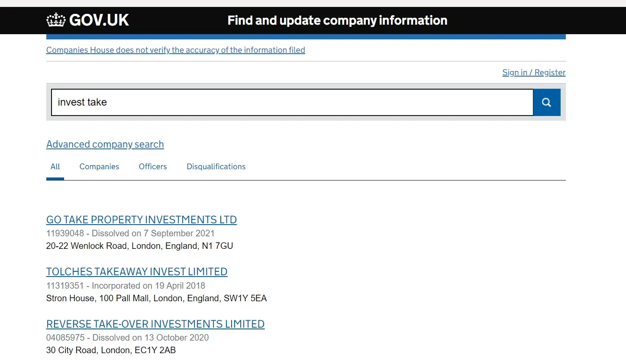
Task: Open the Advanced company search link
Action: [105, 144]
